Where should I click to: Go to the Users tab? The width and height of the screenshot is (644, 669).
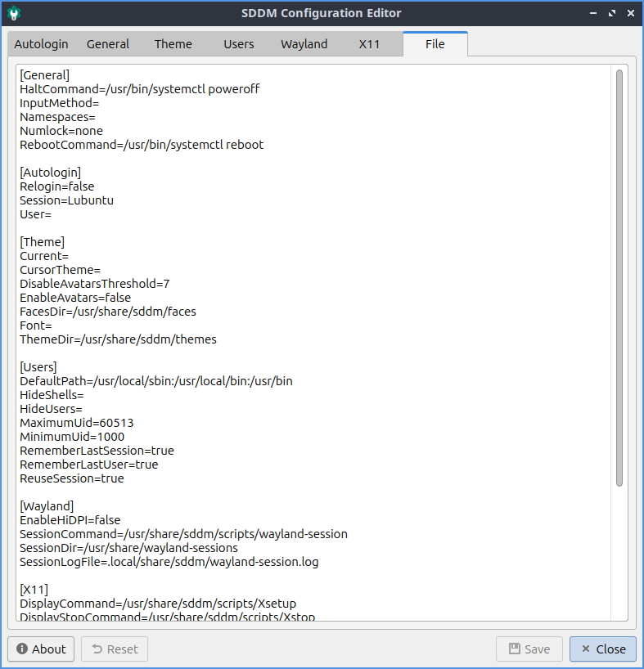239,44
